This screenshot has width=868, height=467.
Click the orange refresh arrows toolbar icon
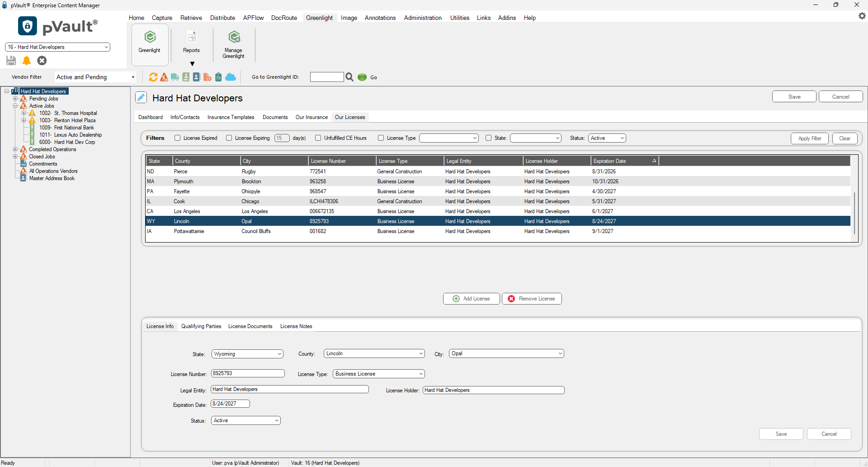pos(153,77)
